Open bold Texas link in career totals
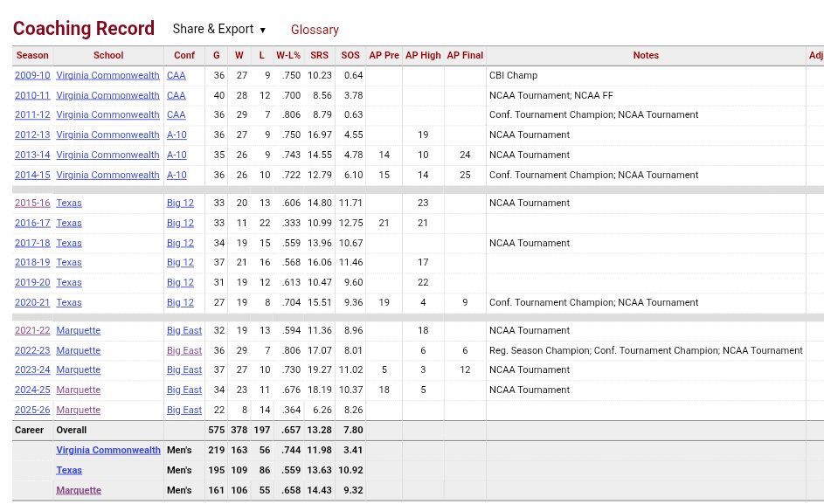The width and height of the screenshot is (824, 504). click(x=69, y=470)
